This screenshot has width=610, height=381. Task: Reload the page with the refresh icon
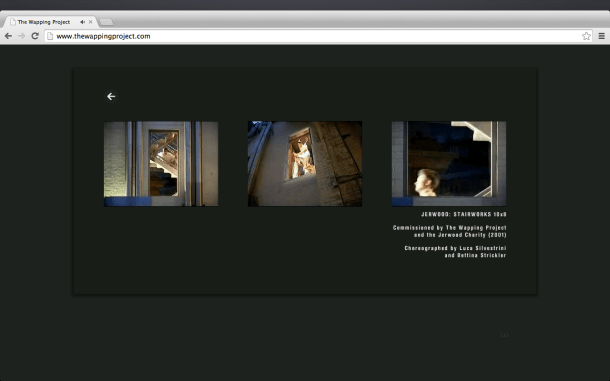click(35, 36)
